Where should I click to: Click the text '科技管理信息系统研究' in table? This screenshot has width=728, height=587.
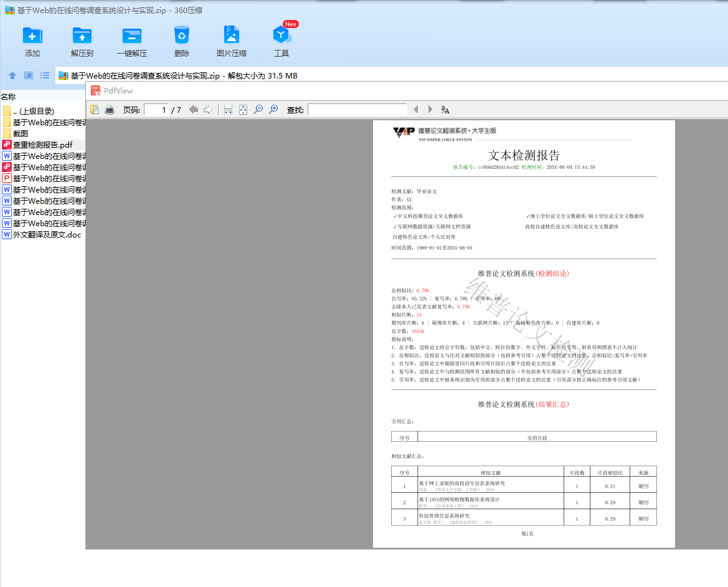[444, 516]
